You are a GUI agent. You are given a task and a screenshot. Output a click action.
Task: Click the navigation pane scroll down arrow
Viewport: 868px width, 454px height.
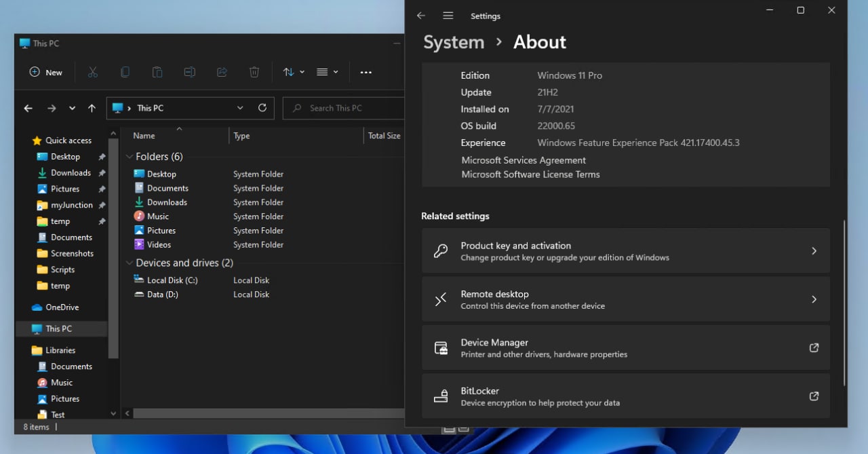point(113,413)
